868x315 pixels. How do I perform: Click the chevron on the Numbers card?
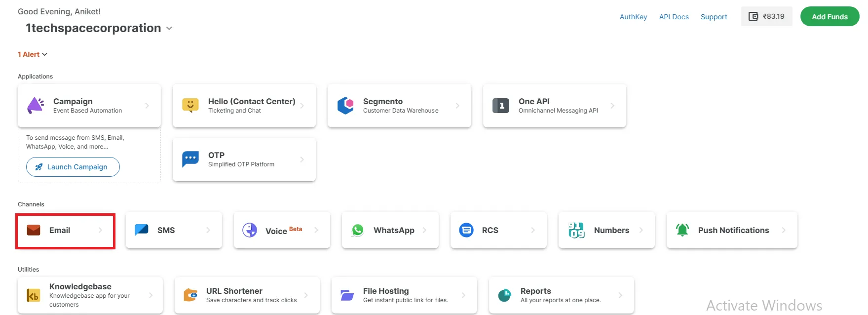(x=641, y=230)
